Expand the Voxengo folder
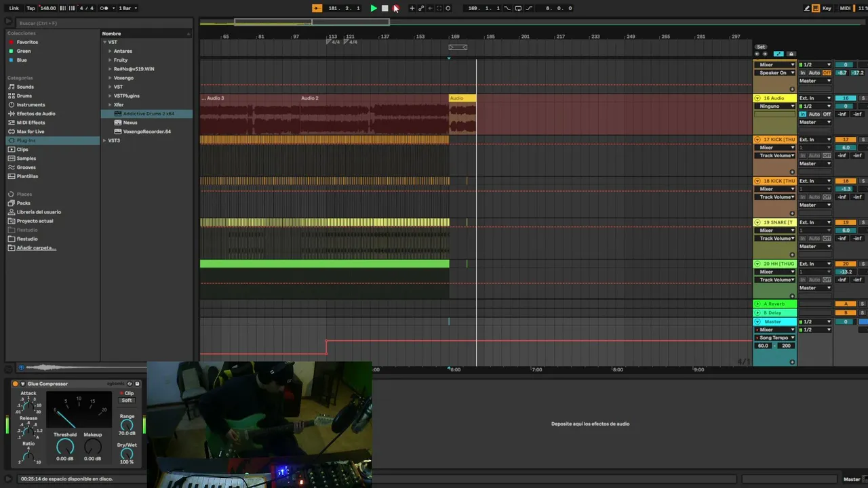Screen dimensions: 868x488 coord(109,78)
